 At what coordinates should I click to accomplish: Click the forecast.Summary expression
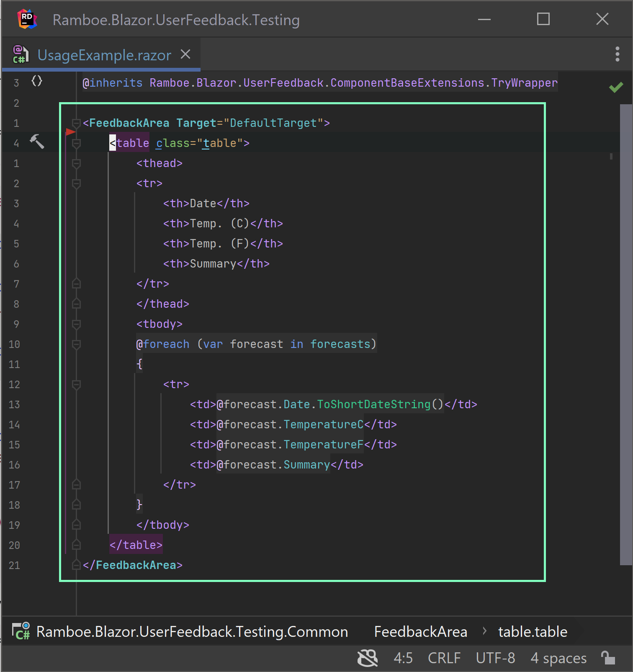coord(273,465)
